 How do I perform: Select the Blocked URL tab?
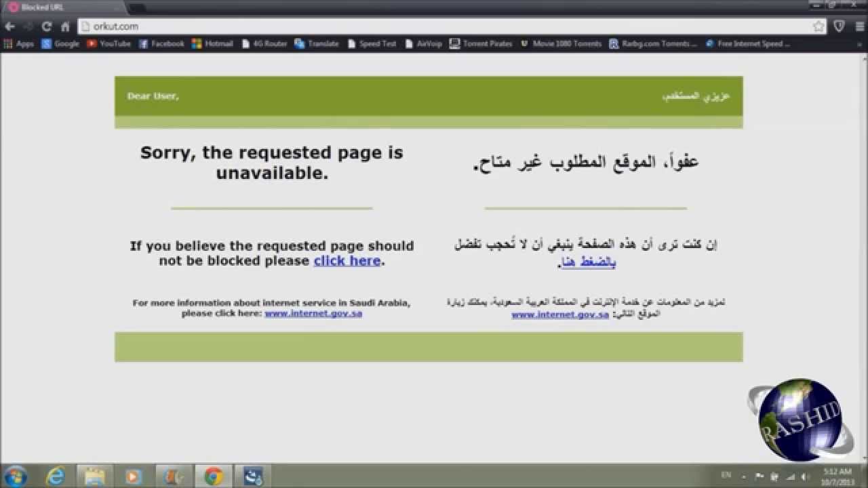(x=64, y=7)
